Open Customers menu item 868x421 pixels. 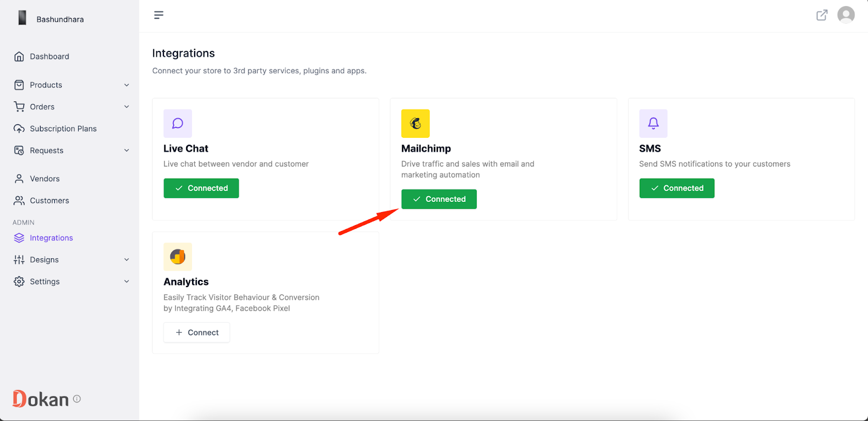click(x=49, y=201)
